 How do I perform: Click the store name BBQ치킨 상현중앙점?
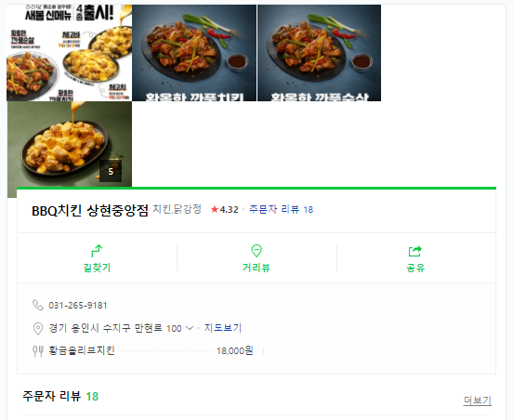90,210
